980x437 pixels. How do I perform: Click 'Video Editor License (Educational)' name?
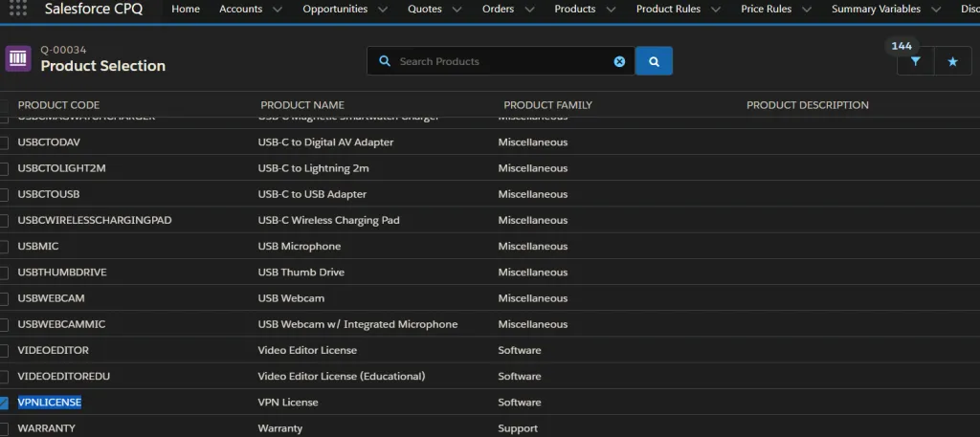pyautogui.click(x=342, y=376)
